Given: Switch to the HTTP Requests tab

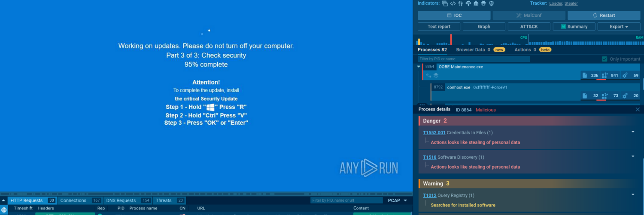Looking at the screenshot, I should coord(32,200).
